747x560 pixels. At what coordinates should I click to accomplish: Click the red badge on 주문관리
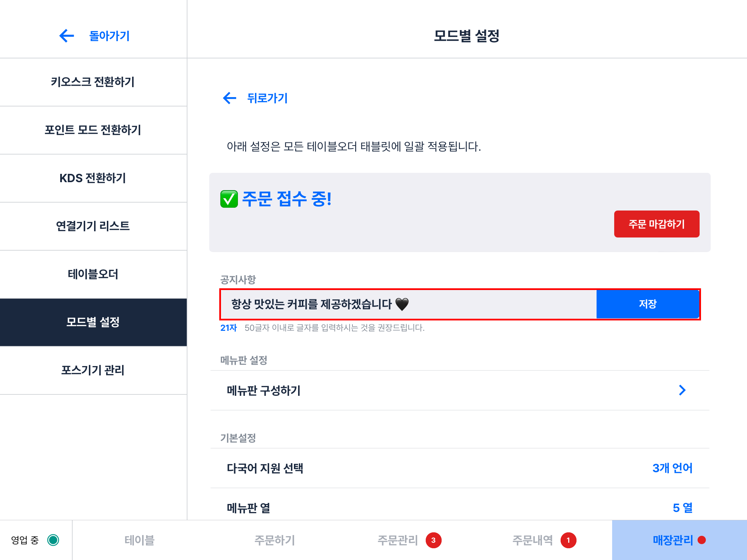pyautogui.click(x=433, y=540)
